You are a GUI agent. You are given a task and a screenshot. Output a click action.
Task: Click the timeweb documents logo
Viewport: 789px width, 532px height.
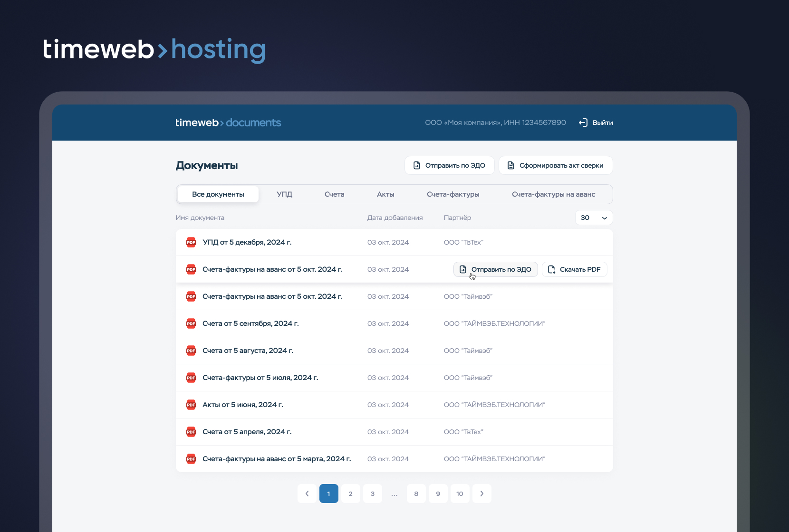click(228, 123)
